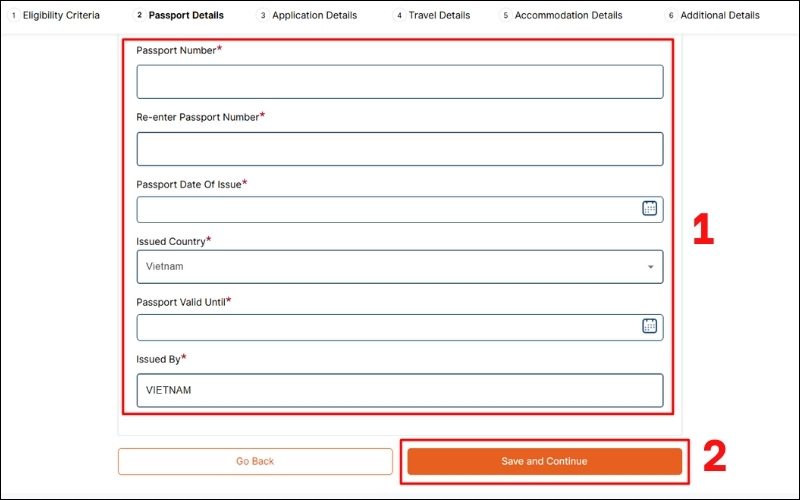Click step 3 number circle icon
The height and width of the screenshot is (500, 800).
[263, 15]
